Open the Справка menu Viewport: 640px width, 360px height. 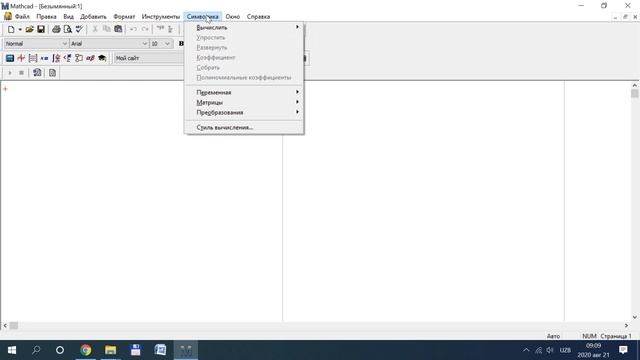pyautogui.click(x=258, y=17)
